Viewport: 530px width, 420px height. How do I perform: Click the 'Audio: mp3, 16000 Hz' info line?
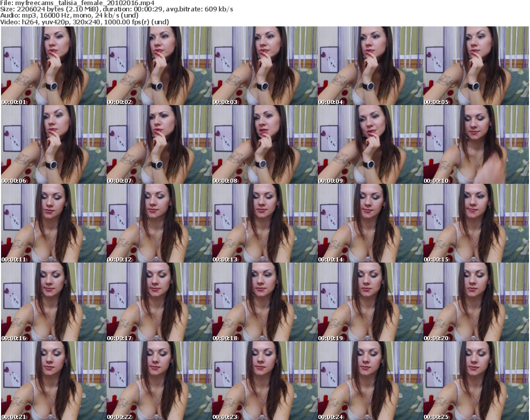(x=69, y=16)
